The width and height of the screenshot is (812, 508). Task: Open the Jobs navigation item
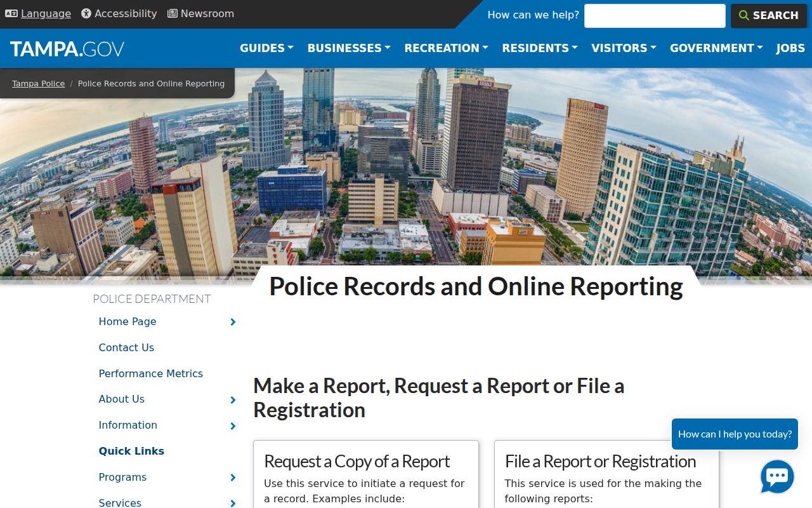tap(790, 48)
